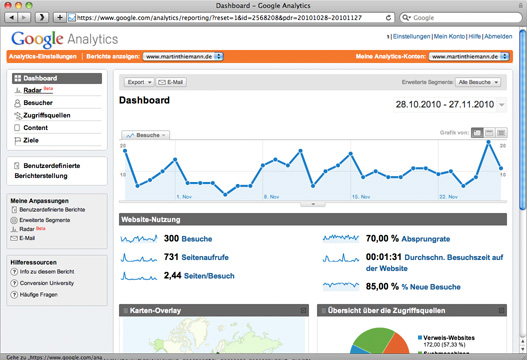Click the Ziele flag icon
The image size is (527, 360).
[17, 141]
